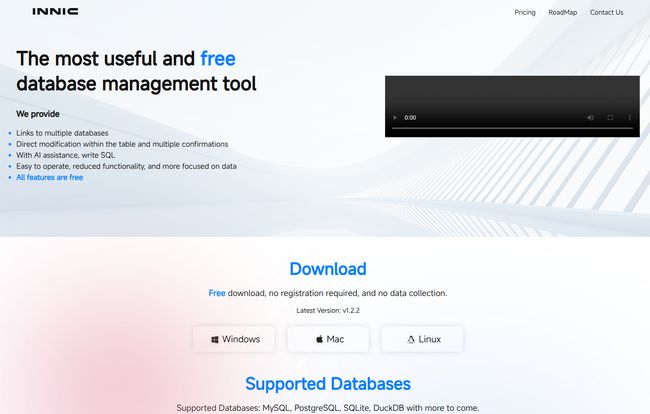
Task: Download the Mac version
Action: [328, 339]
